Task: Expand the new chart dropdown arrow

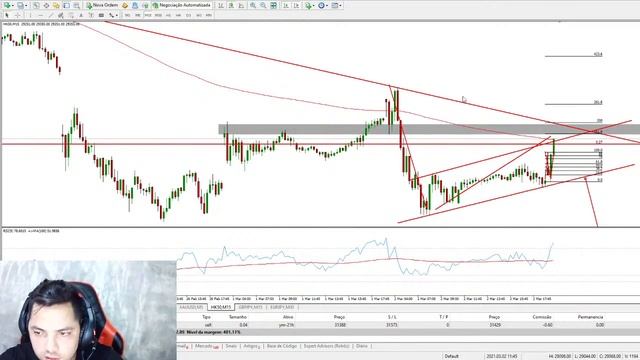Action: coord(13,6)
